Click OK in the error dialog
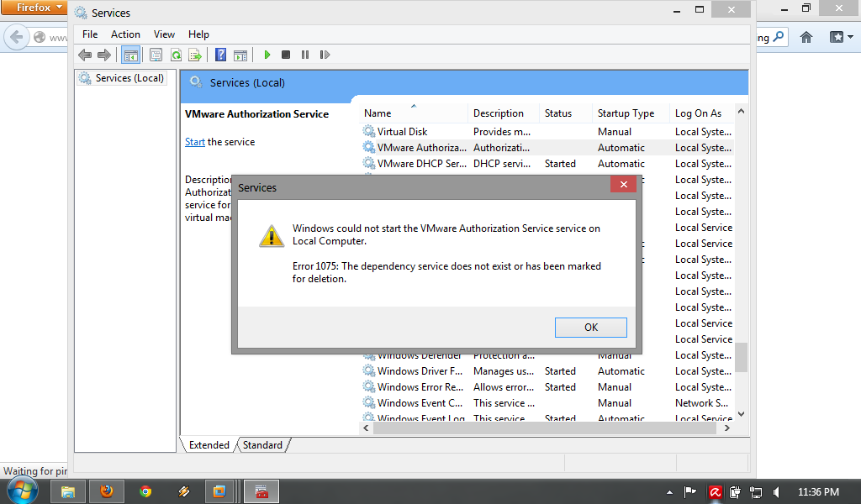 [591, 328]
